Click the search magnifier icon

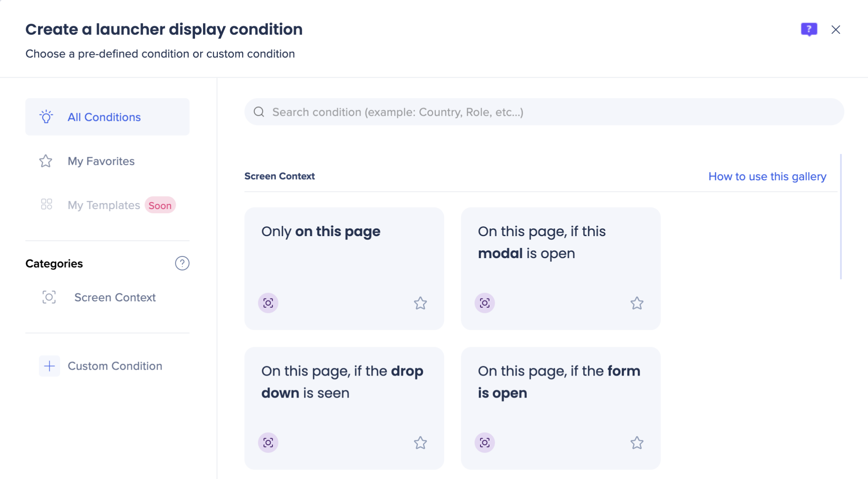[259, 111]
